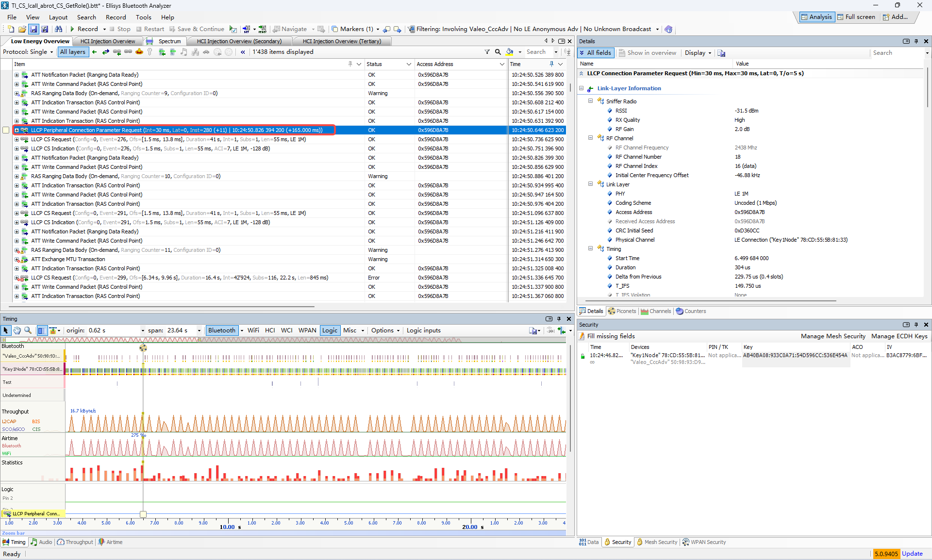Viewport: 932px width, 560px height.
Task: Switch to HCI Injection Overview (Secondary) tab
Action: (x=239, y=41)
